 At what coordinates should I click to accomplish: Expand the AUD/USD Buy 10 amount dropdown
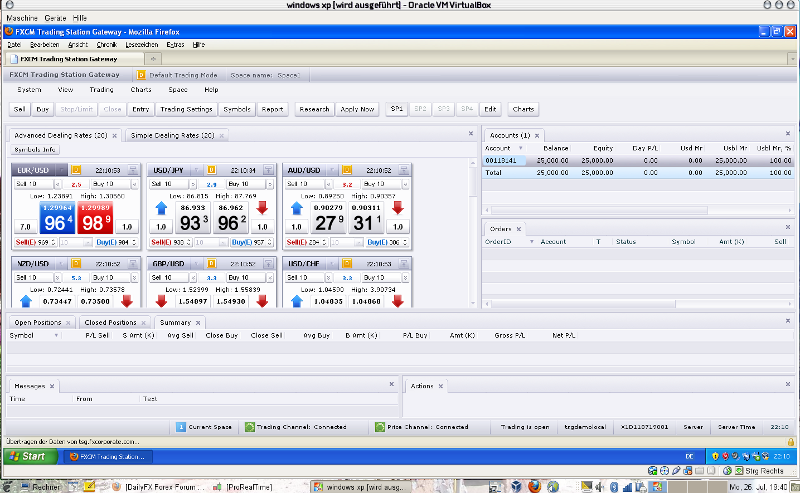coord(403,184)
